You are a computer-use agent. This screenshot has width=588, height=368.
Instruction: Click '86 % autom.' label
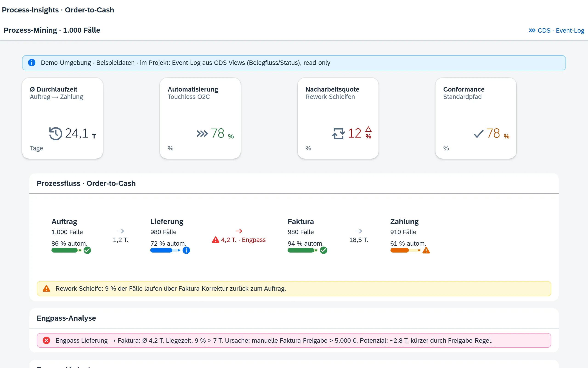point(70,243)
